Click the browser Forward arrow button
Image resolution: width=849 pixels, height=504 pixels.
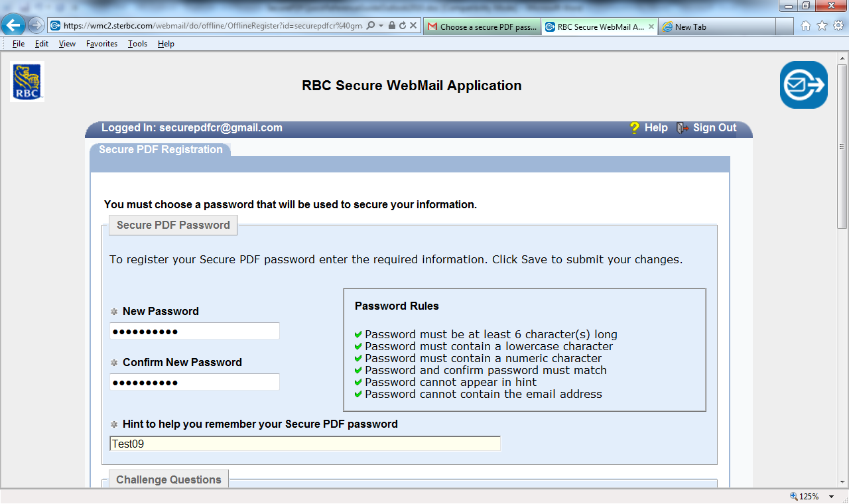36,26
